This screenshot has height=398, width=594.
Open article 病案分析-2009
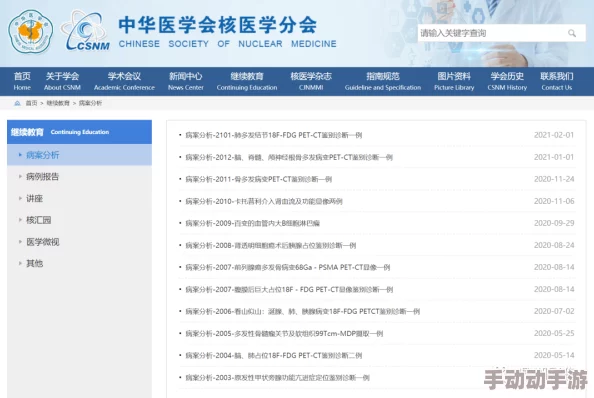click(x=253, y=223)
